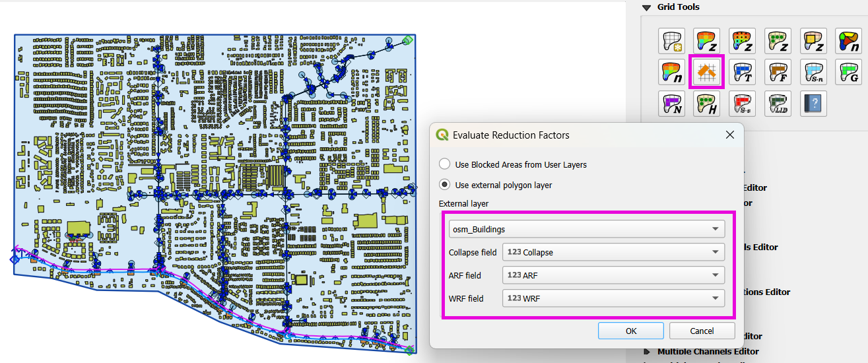This screenshot has height=363, width=868.
Task: Collapse the Grid Tools section
Action: tap(647, 7)
